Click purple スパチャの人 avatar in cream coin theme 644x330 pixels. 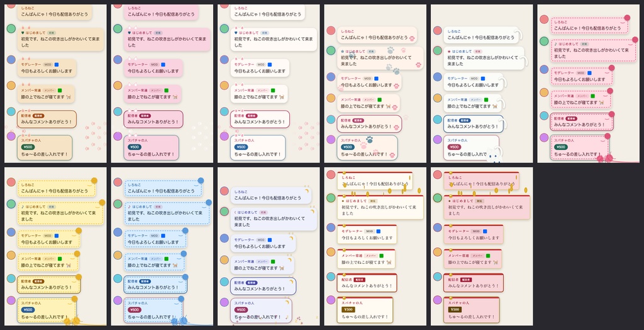[331, 300]
